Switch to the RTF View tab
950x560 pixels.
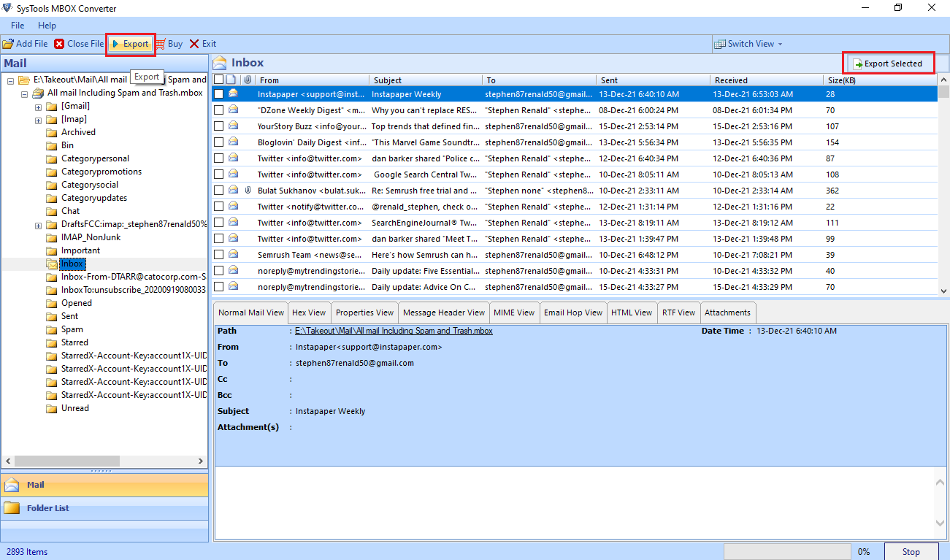pyautogui.click(x=678, y=312)
